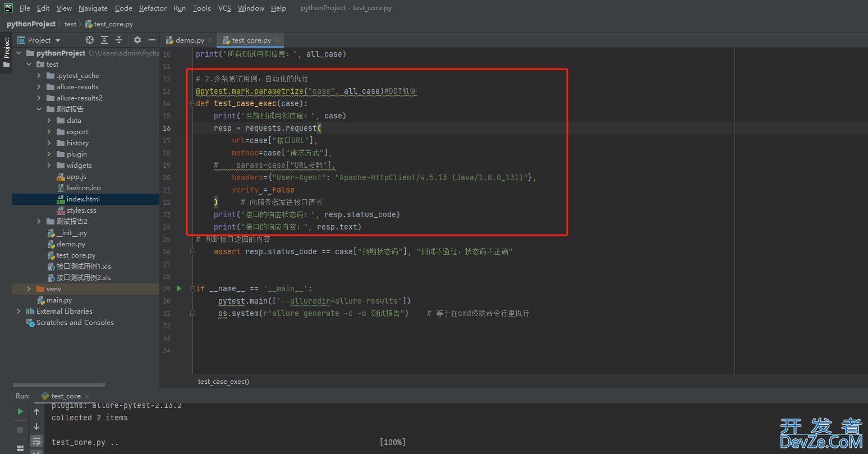Close the test_core run tab
868x454 pixels.
[x=87, y=396]
